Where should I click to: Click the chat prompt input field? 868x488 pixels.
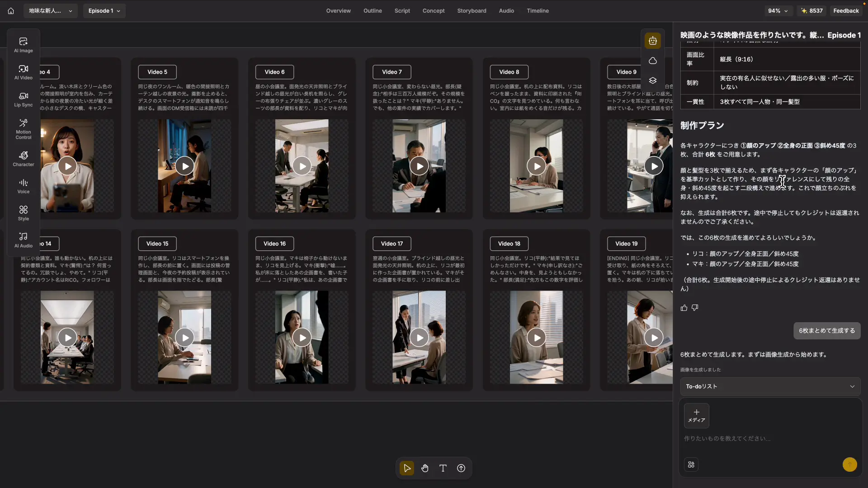tap(770, 439)
